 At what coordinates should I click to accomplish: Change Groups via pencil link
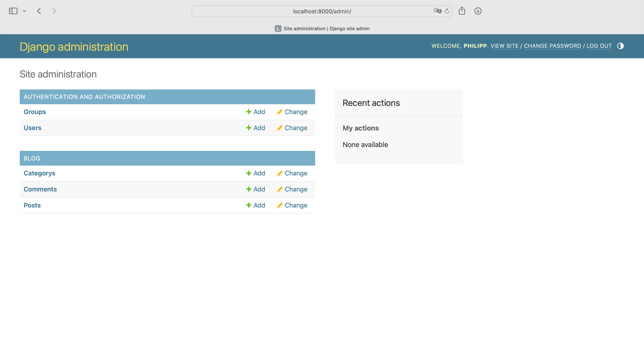tap(292, 112)
